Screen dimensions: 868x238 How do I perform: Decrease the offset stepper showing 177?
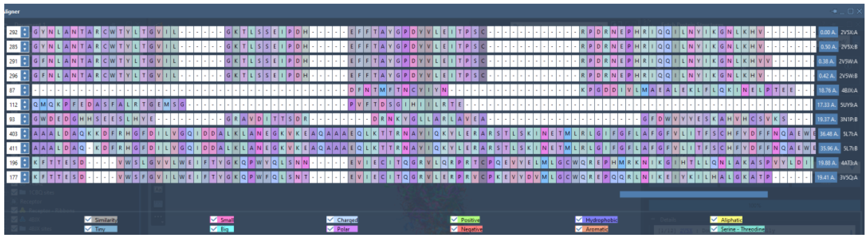(25, 179)
